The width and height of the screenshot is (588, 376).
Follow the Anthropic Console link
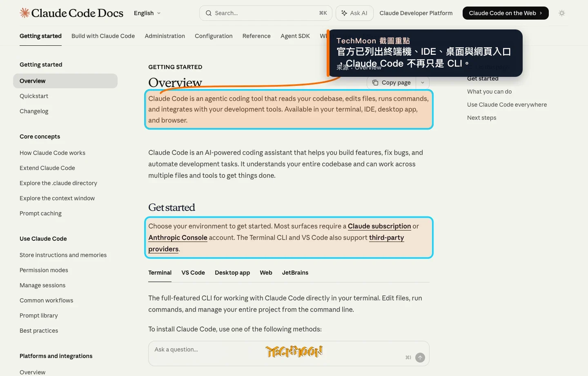click(178, 237)
